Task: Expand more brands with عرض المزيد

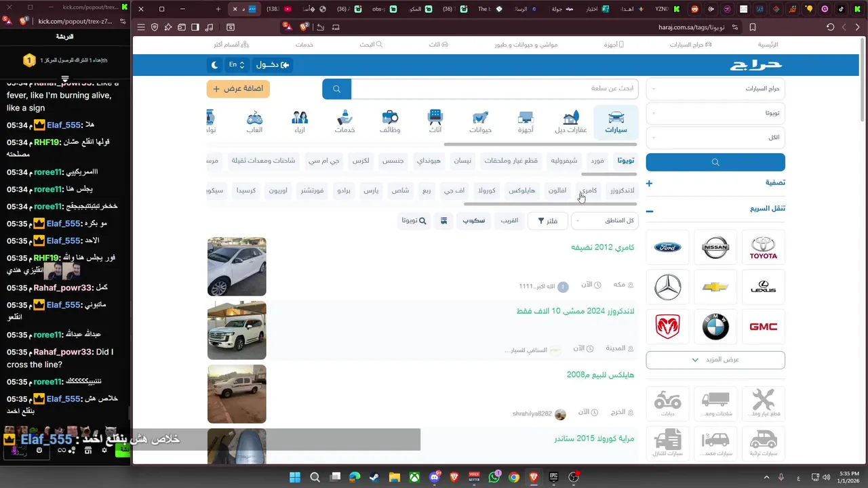Action: pyautogui.click(x=715, y=360)
